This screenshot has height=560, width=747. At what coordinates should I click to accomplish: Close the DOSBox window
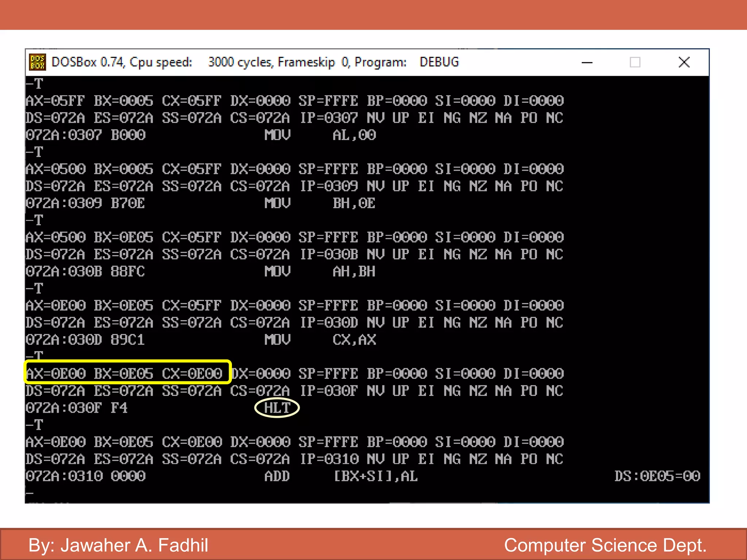(684, 63)
